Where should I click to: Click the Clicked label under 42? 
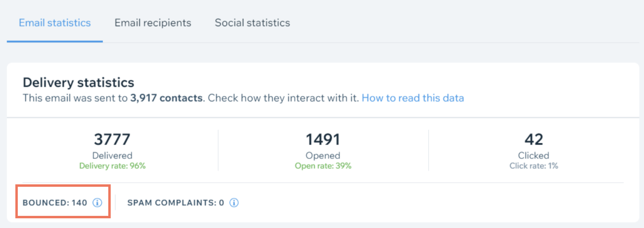[534, 155]
